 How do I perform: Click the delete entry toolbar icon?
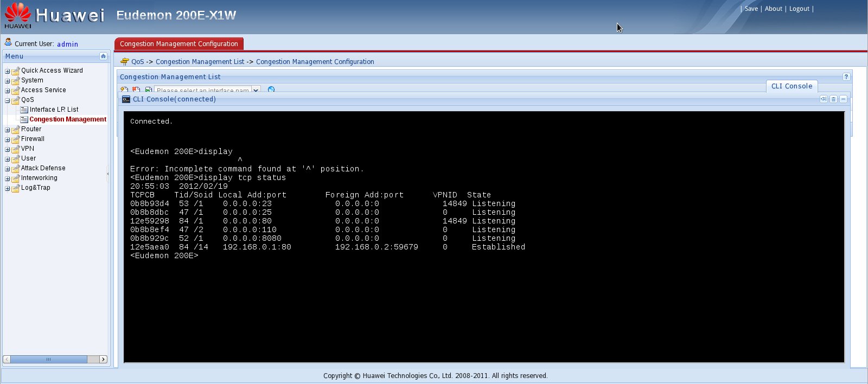click(136, 90)
